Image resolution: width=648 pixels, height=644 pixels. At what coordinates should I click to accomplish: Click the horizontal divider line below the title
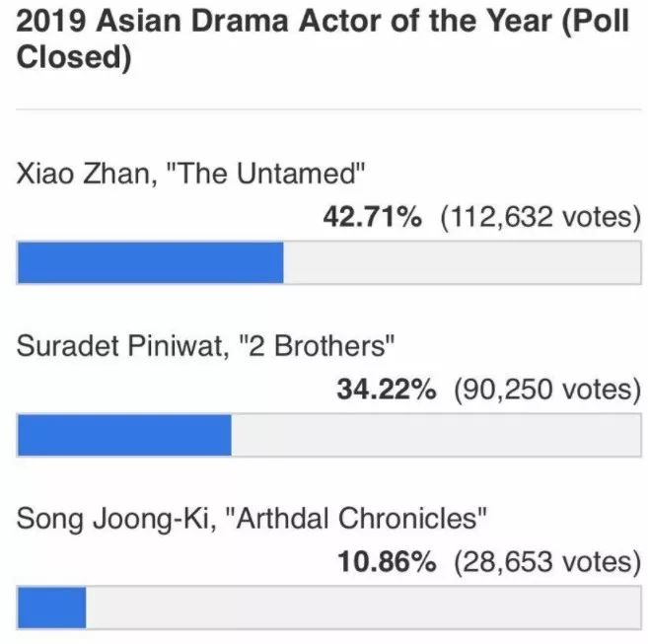[x=324, y=109]
